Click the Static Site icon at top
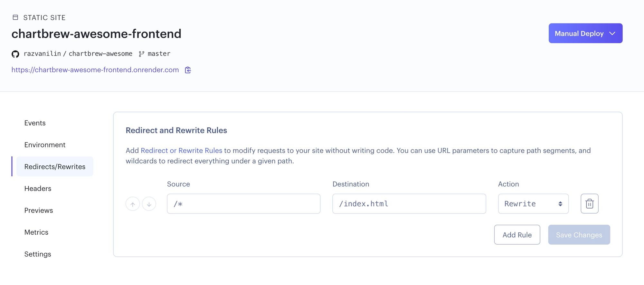The image size is (644, 285). pos(15,17)
